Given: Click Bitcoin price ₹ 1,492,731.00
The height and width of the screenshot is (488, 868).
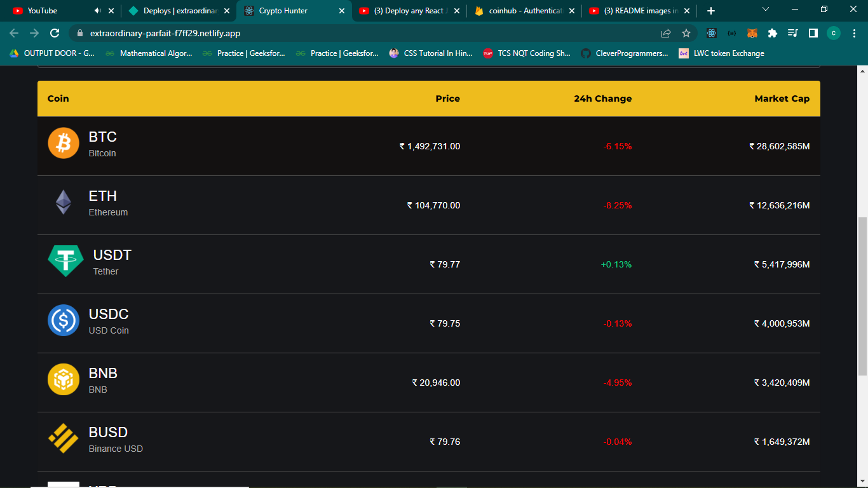Looking at the screenshot, I should pos(430,146).
